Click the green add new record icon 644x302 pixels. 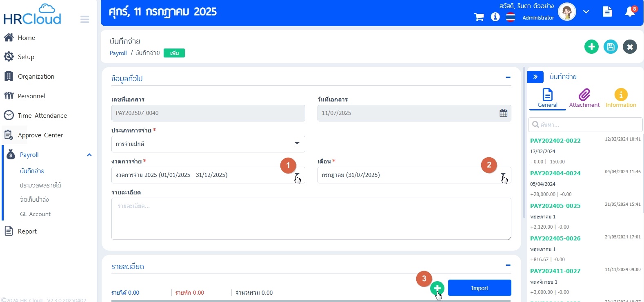coord(591,47)
